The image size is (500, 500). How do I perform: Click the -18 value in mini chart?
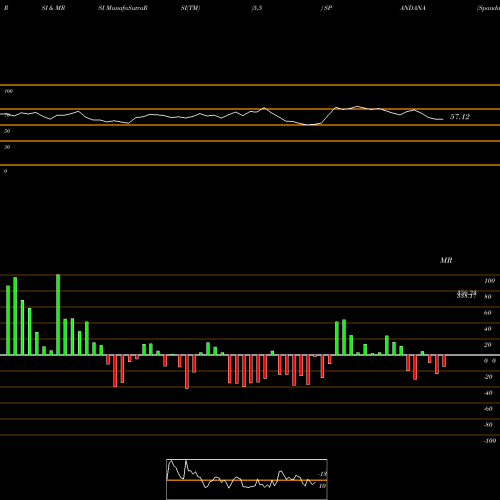point(323,474)
